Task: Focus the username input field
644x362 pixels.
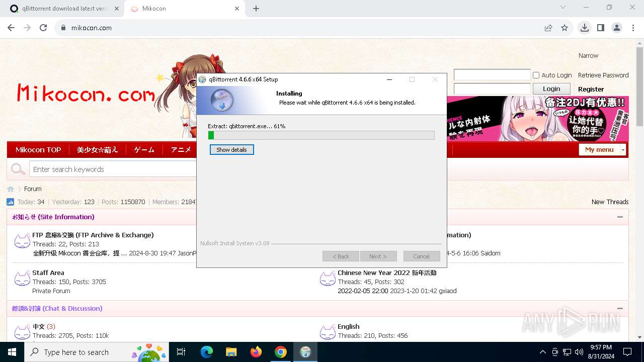Action: [492, 75]
